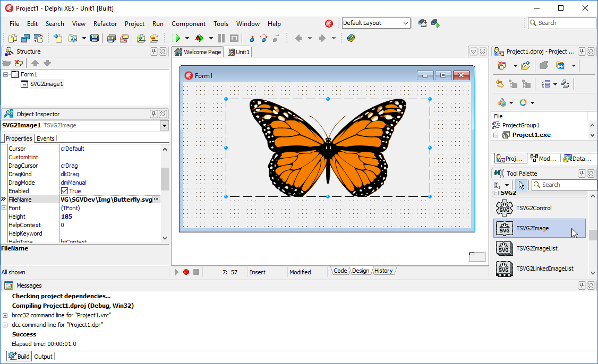Click the IDE Insight search field
598x364 pixels.
click(x=562, y=23)
